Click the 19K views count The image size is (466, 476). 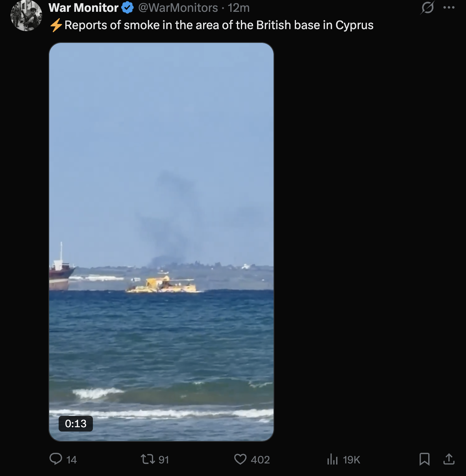coord(351,459)
